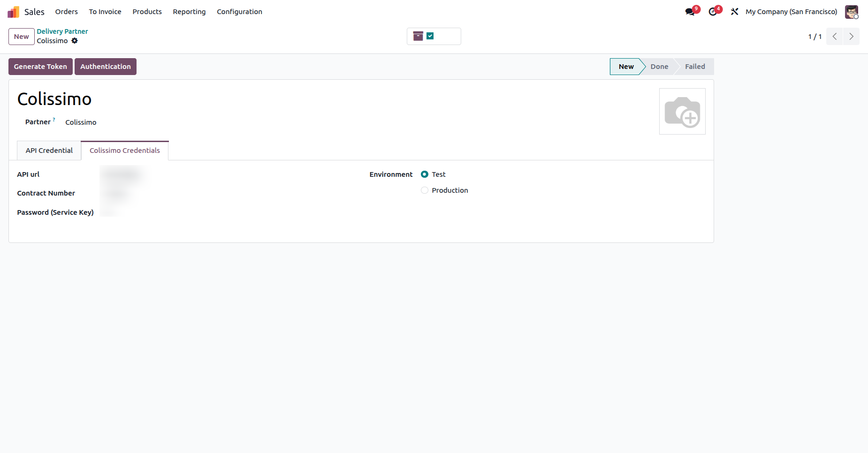
Task: Click the API url input field
Action: pos(123,174)
